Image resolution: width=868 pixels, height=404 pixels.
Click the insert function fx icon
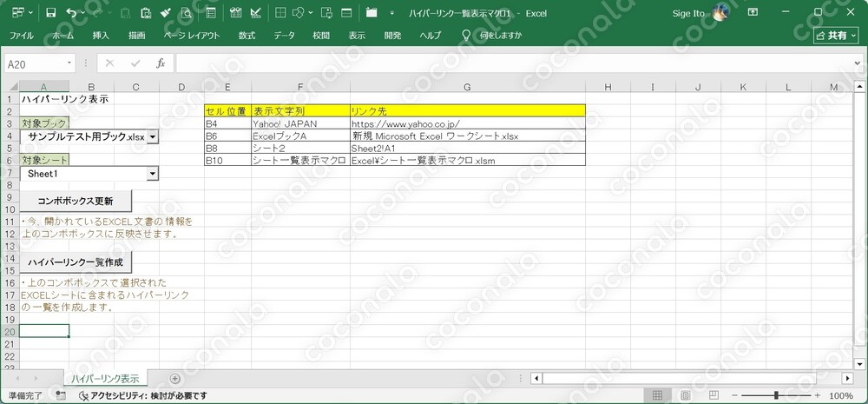(161, 63)
